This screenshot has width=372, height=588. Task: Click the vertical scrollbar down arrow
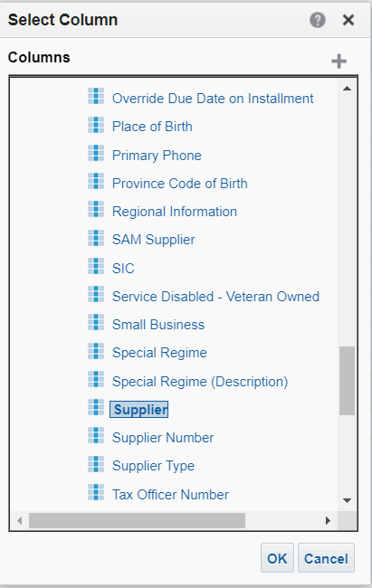point(347,500)
